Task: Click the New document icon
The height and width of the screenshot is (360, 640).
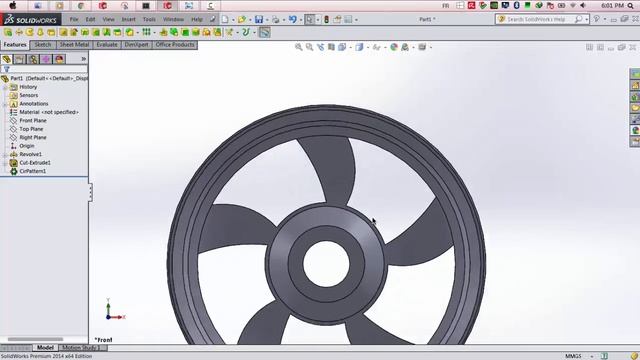Action: coord(225,19)
